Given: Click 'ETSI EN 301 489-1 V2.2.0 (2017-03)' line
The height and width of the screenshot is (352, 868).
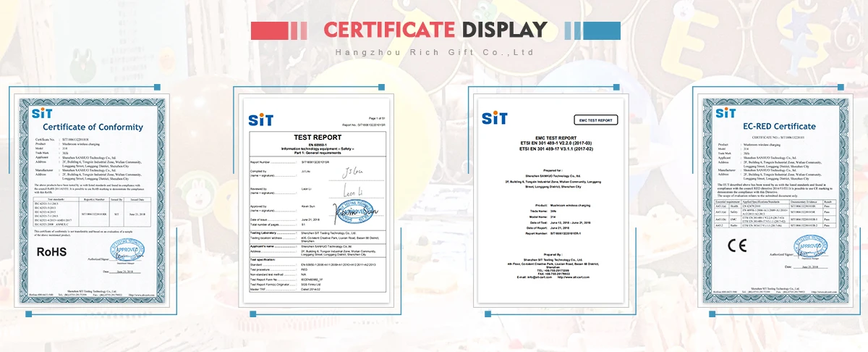Looking at the screenshot, I should click(556, 142).
